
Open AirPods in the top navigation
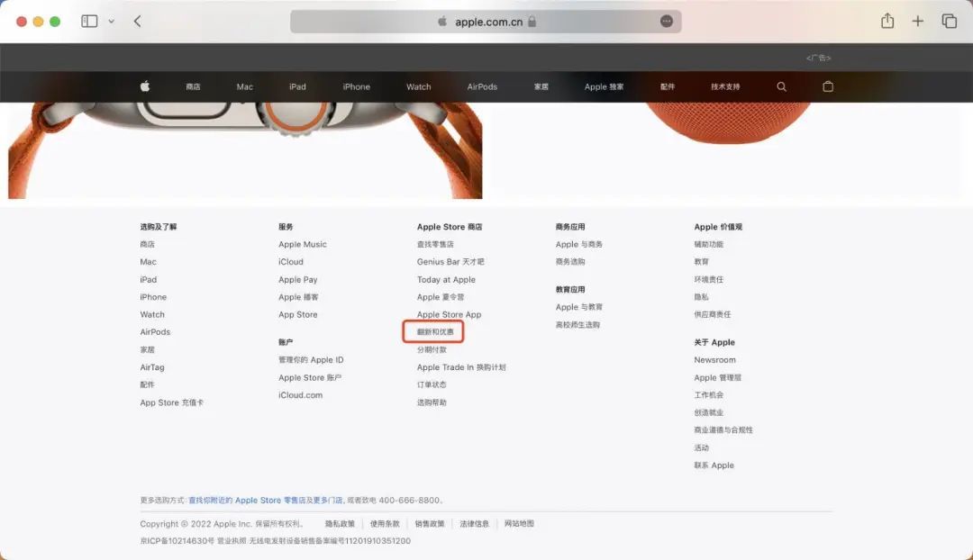[x=482, y=86]
